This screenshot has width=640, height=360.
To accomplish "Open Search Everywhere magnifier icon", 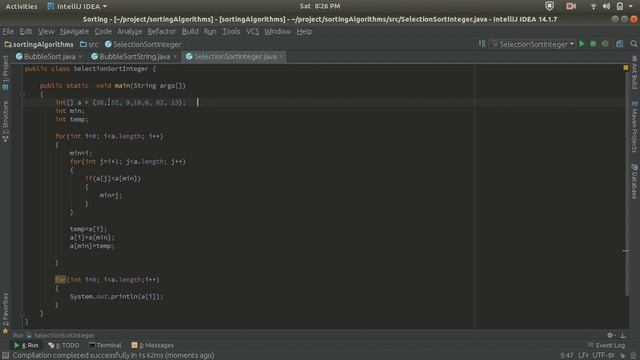I will [x=633, y=44].
